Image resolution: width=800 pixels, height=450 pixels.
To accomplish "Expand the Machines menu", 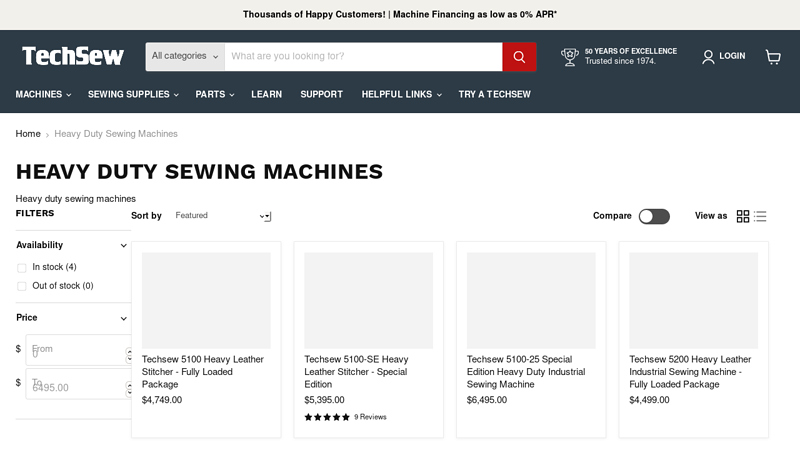I will point(43,94).
